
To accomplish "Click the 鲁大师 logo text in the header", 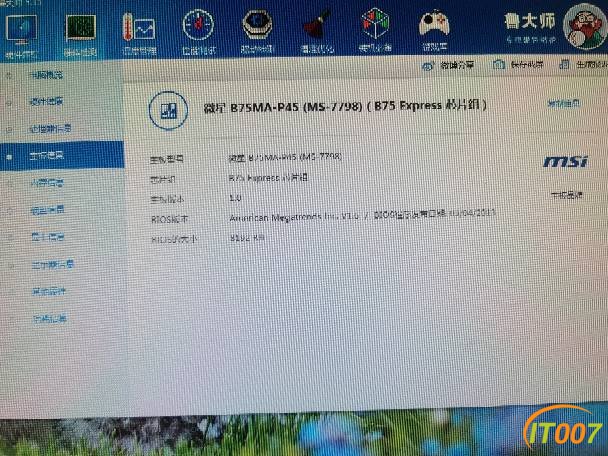I will [530, 21].
